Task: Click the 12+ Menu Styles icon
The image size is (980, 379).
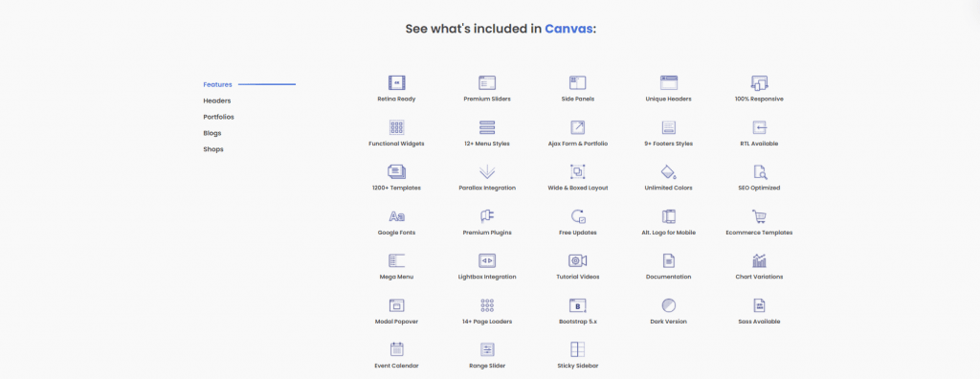Action: click(487, 127)
